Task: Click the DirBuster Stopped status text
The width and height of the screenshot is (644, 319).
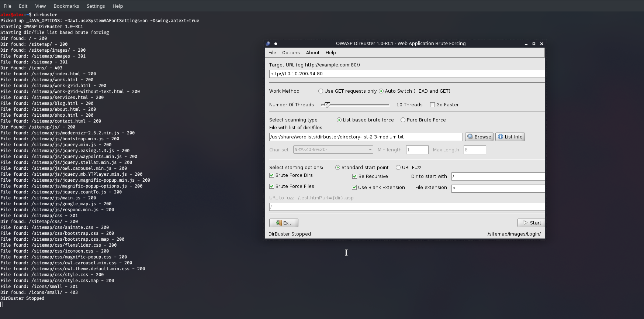Action: click(290, 234)
